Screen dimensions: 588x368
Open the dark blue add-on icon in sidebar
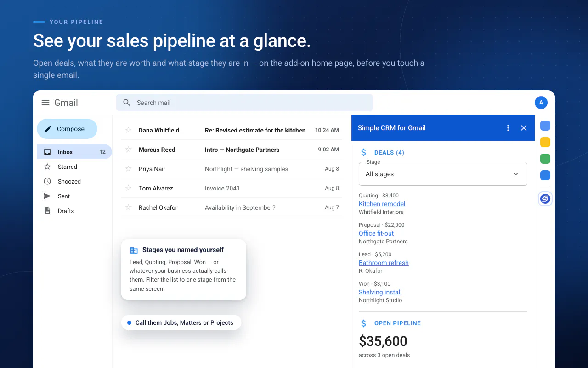tap(545, 175)
